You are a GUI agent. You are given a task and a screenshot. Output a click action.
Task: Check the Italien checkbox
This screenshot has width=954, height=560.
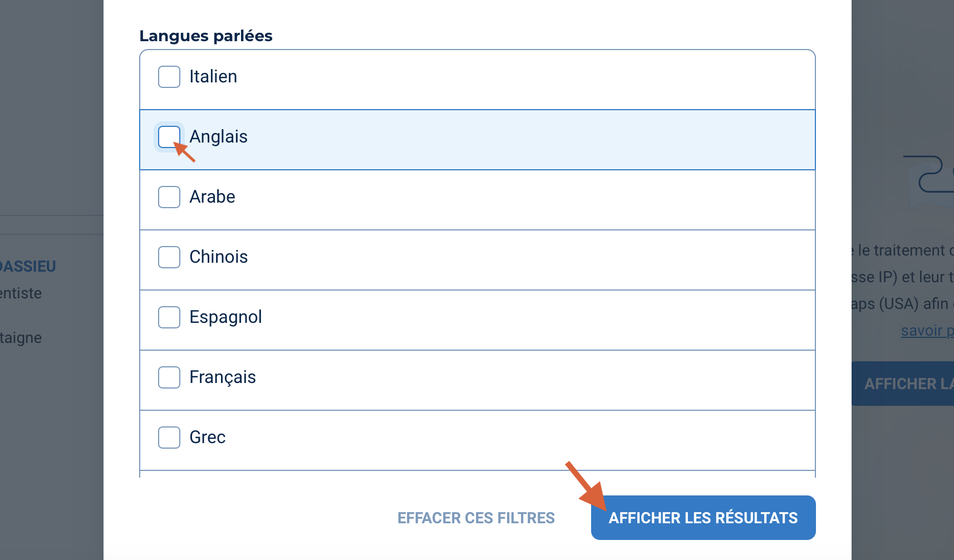click(x=169, y=77)
